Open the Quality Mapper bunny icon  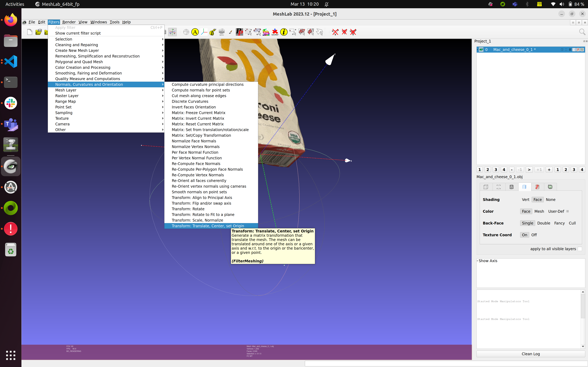[x=266, y=32]
